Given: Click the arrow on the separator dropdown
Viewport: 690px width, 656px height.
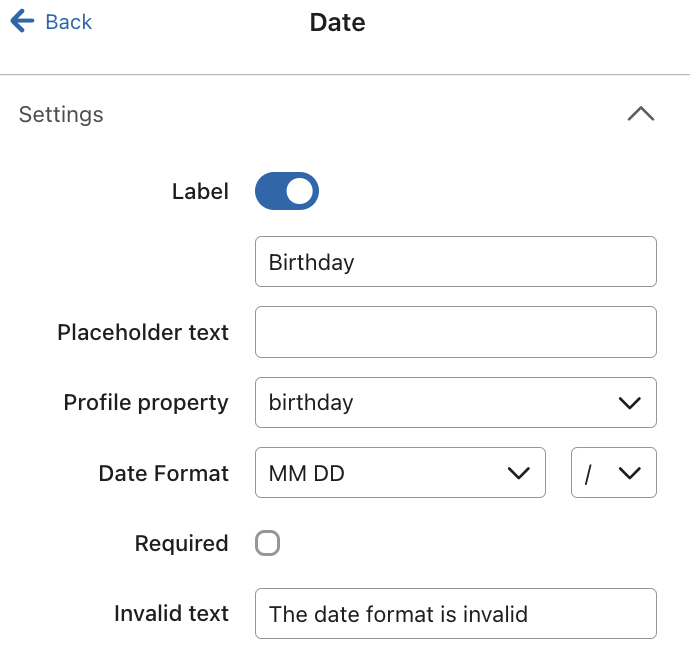Looking at the screenshot, I should (x=629, y=473).
